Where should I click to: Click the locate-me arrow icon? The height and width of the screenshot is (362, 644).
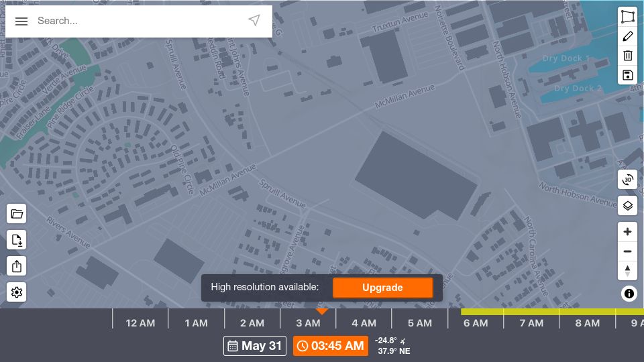click(254, 20)
